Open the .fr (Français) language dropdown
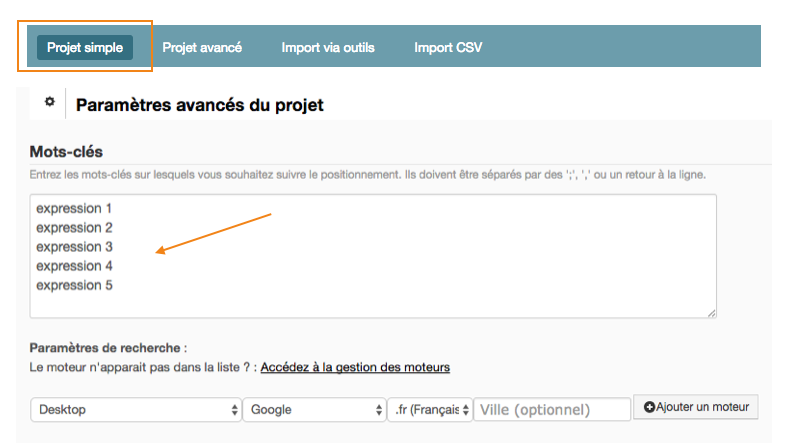This screenshot has height=443, width=805. pyautogui.click(x=430, y=410)
